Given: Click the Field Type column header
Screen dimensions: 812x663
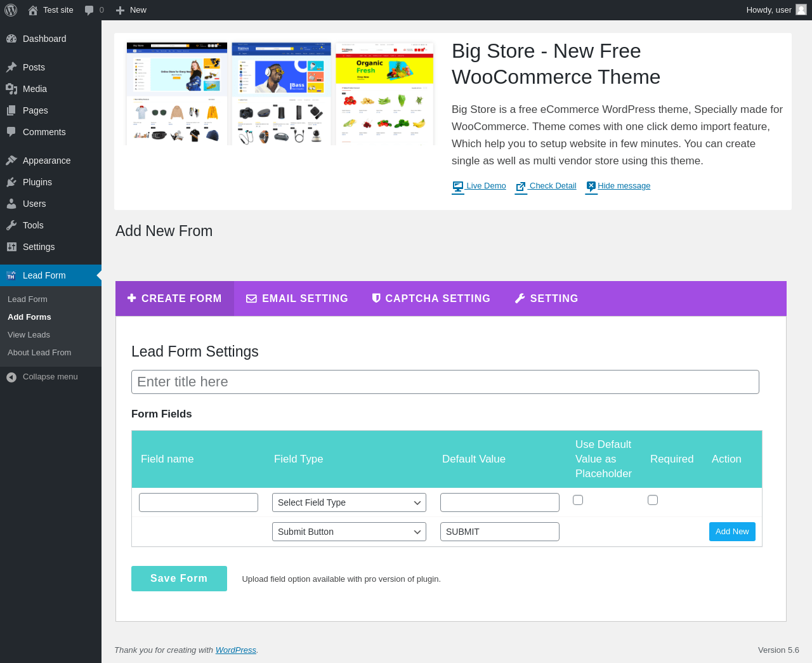Looking at the screenshot, I should click(x=298, y=459).
